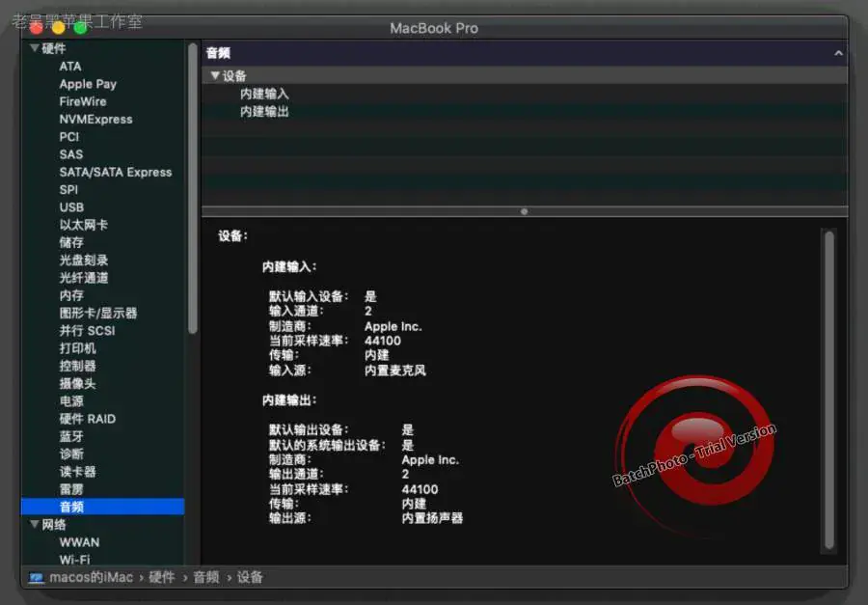The height and width of the screenshot is (605, 868).
Task: Click the computer icon in path bar
Action: 37,578
